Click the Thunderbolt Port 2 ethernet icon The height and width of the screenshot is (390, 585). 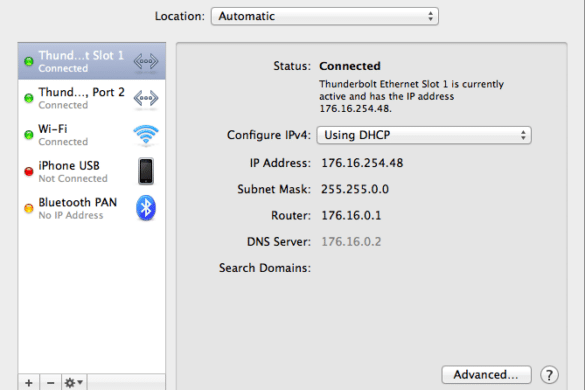(x=146, y=98)
